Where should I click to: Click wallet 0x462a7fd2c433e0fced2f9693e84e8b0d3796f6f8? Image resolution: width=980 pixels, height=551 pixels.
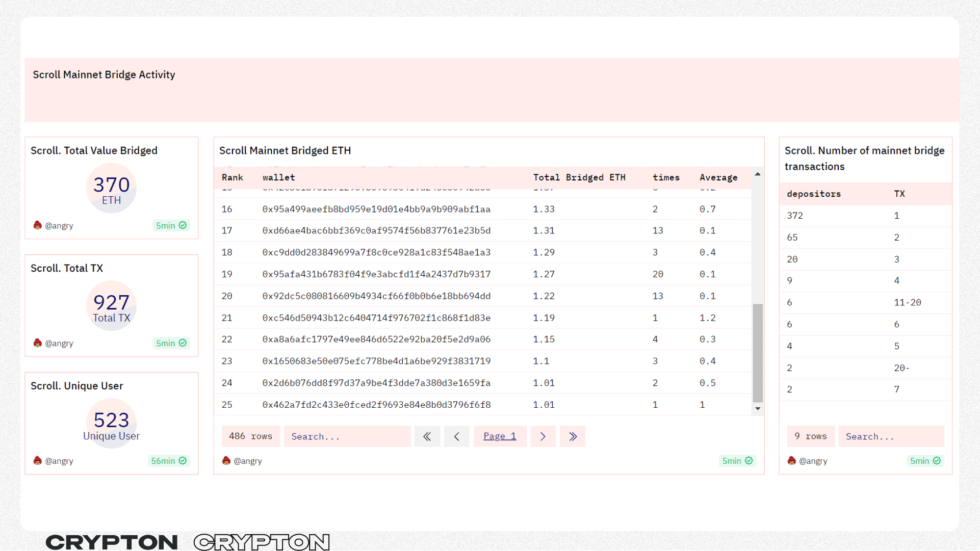pos(376,405)
